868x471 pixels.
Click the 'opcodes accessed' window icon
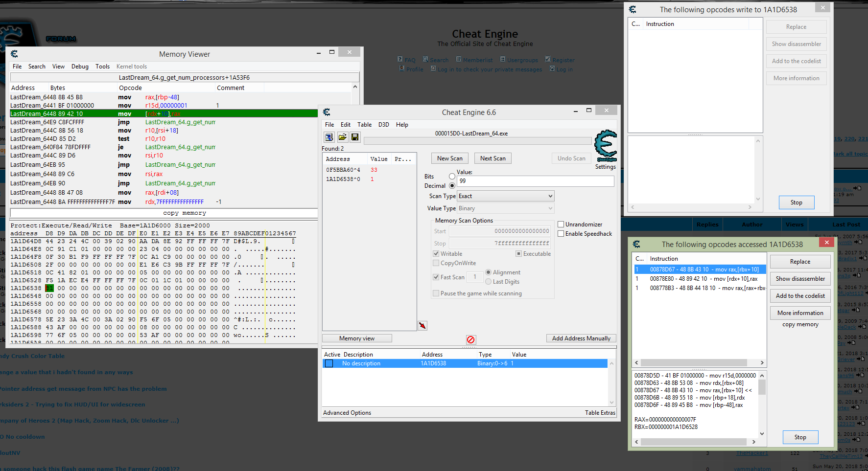point(636,244)
